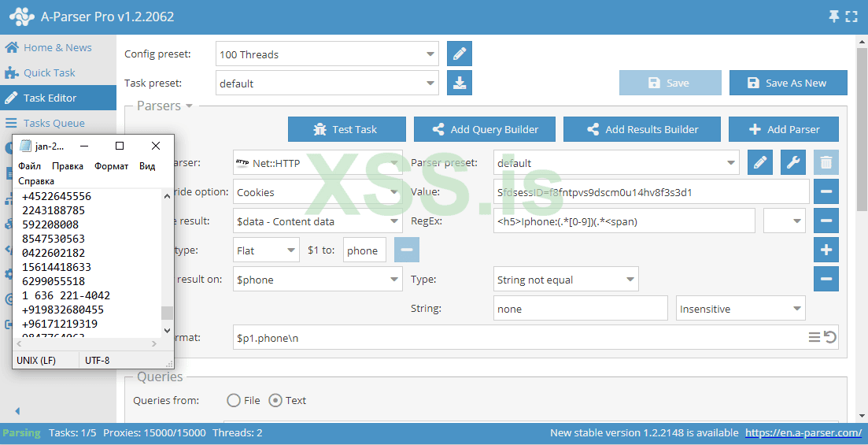Open Правка menu in Notepad

68,166
